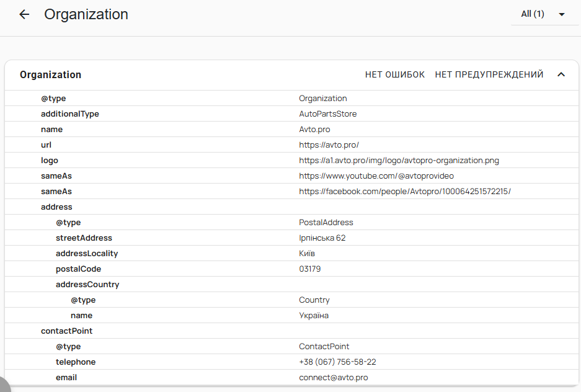The image size is (581, 392).
Task: Select the Київ locality value
Action: [307, 254]
